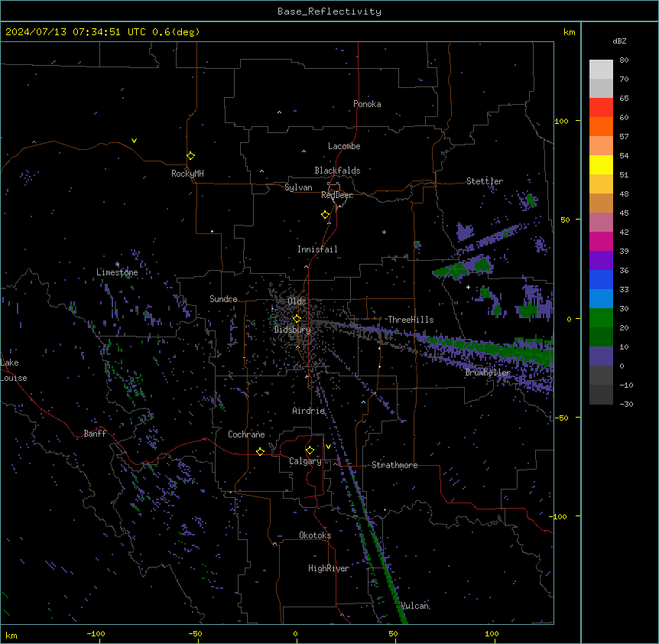This screenshot has width=659, height=644.
Task: Click the yellow diamond marker above the Calgary label
Action: coord(310,450)
